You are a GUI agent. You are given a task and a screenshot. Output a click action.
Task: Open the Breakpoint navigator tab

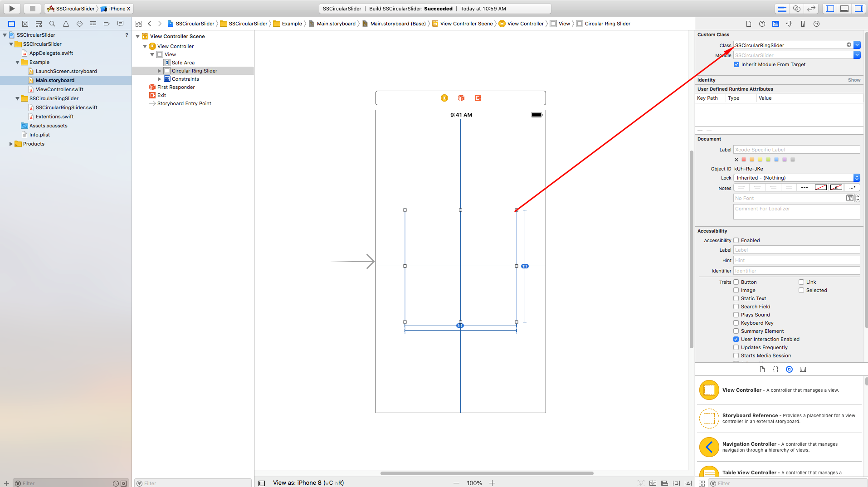(107, 24)
